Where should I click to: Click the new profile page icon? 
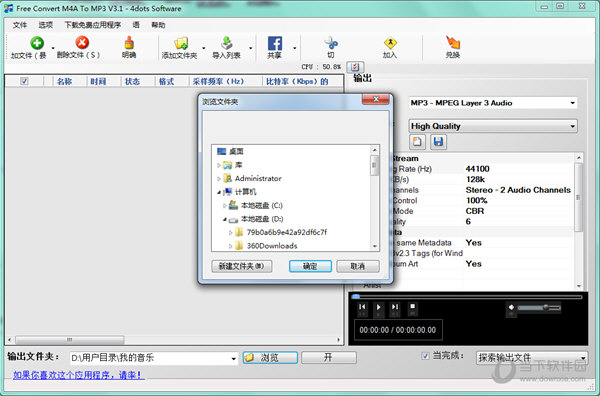pyautogui.click(x=417, y=142)
